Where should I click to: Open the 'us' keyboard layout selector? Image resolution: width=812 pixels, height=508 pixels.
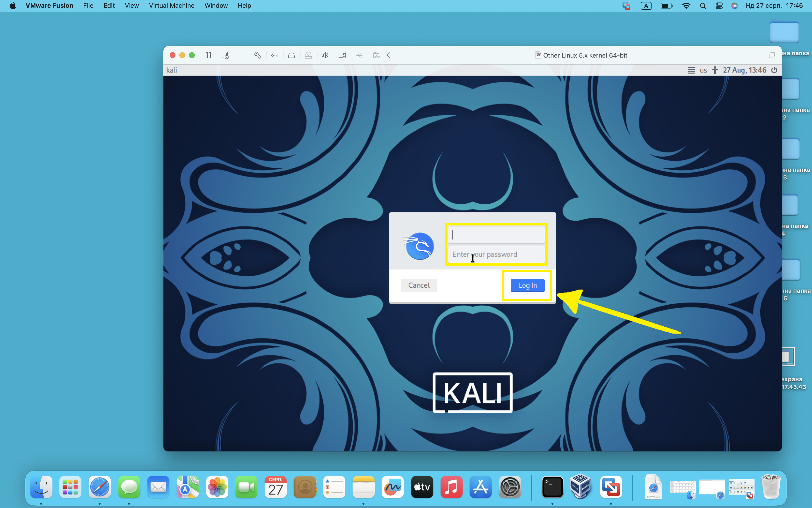pos(703,70)
